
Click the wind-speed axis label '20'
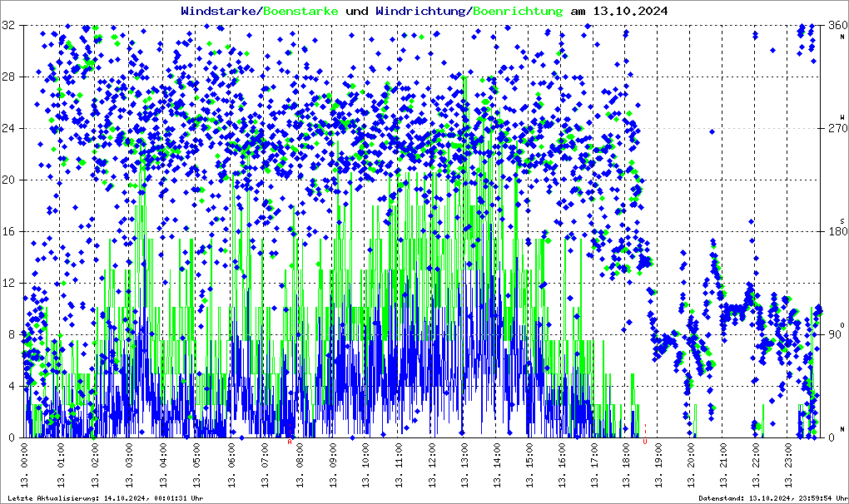tap(8, 180)
